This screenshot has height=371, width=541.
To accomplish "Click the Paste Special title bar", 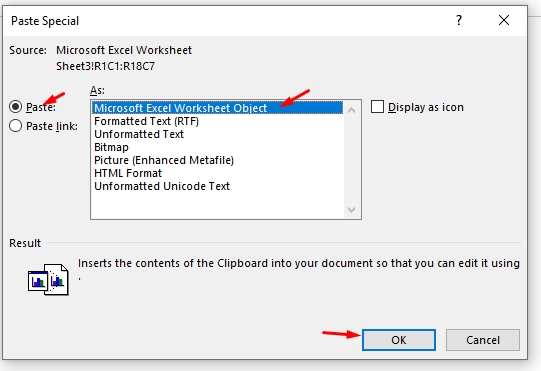I will (224, 21).
